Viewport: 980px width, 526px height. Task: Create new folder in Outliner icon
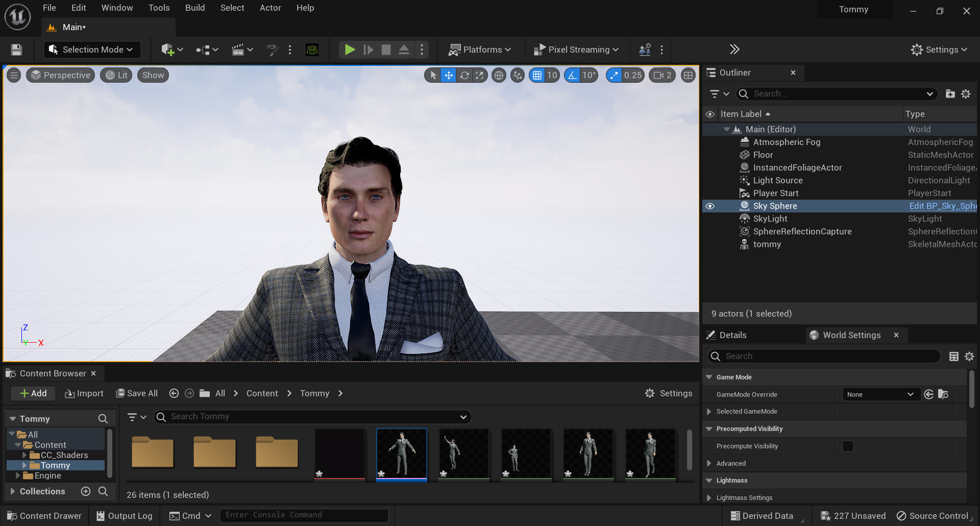tap(950, 94)
